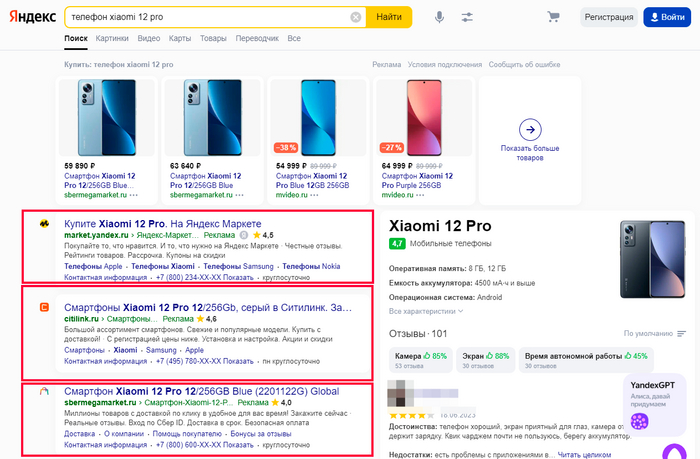Filter reviews by Время автономной работы 45%

click(x=586, y=360)
